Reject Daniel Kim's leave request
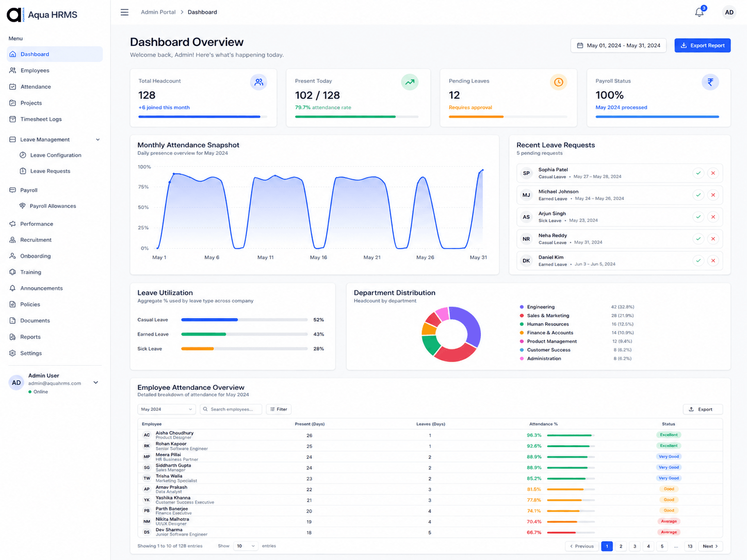Image resolution: width=747 pixels, height=560 pixels. (x=713, y=261)
